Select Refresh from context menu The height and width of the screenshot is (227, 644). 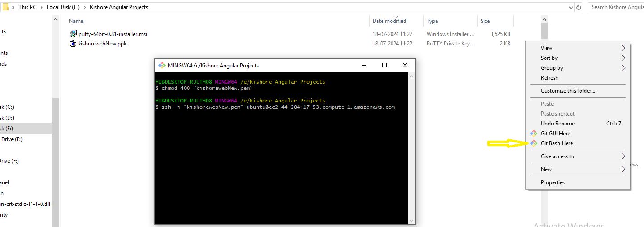(x=549, y=78)
